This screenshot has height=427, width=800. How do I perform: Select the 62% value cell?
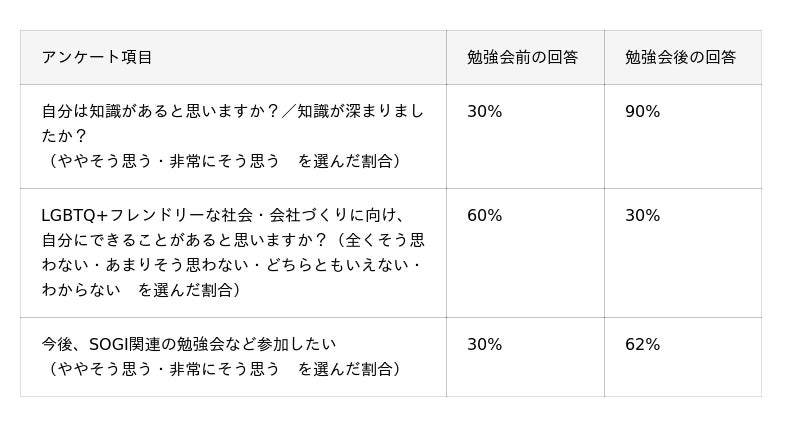[x=642, y=345]
